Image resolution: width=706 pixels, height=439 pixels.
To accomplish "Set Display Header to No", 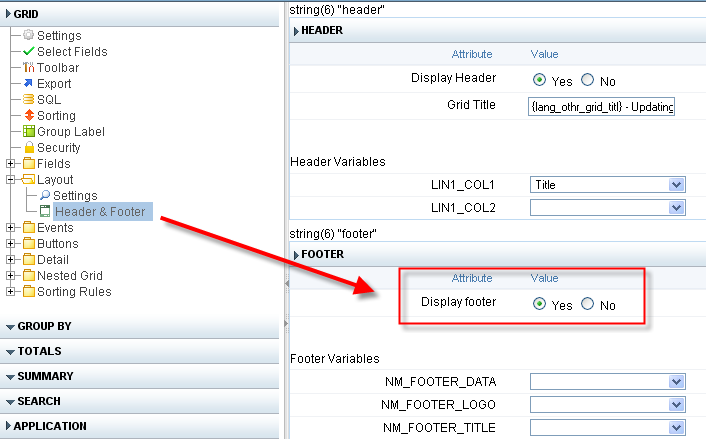I will pyautogui.click(x=588, y=80).
